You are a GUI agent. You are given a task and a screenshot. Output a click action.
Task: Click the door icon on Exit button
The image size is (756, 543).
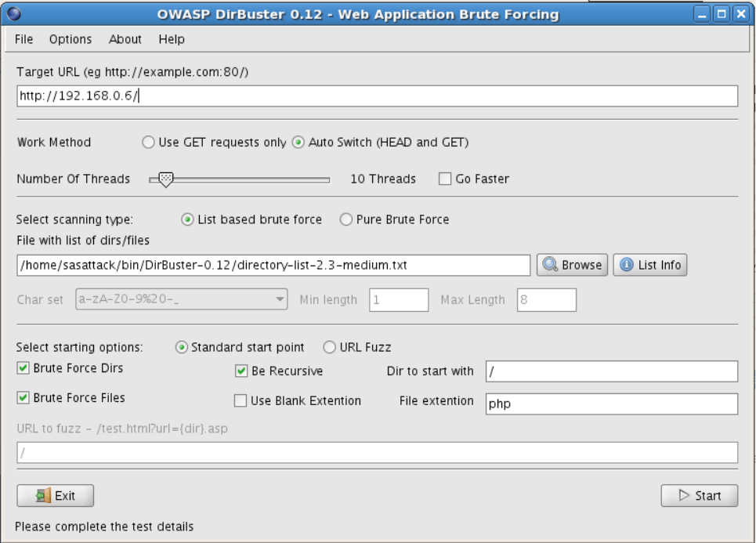tap(43, 496)
